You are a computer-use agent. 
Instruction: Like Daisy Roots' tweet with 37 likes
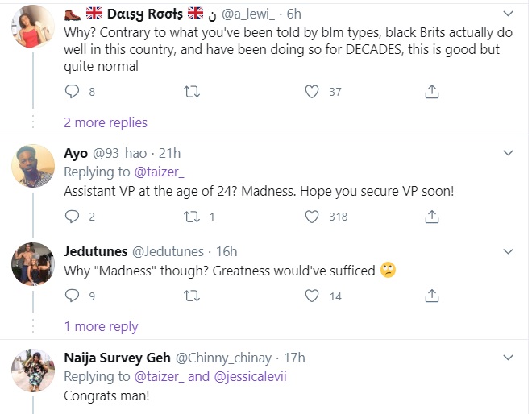click(312, 92)
